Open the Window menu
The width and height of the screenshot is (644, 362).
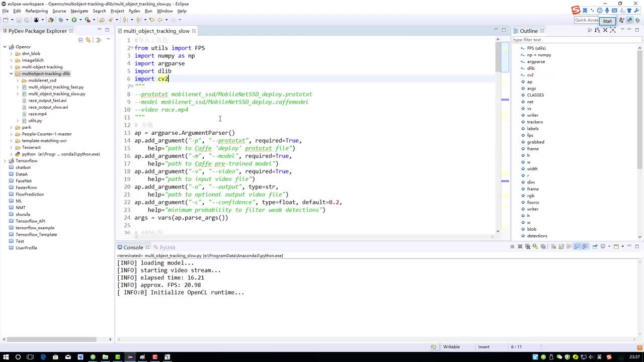point(165,11)
